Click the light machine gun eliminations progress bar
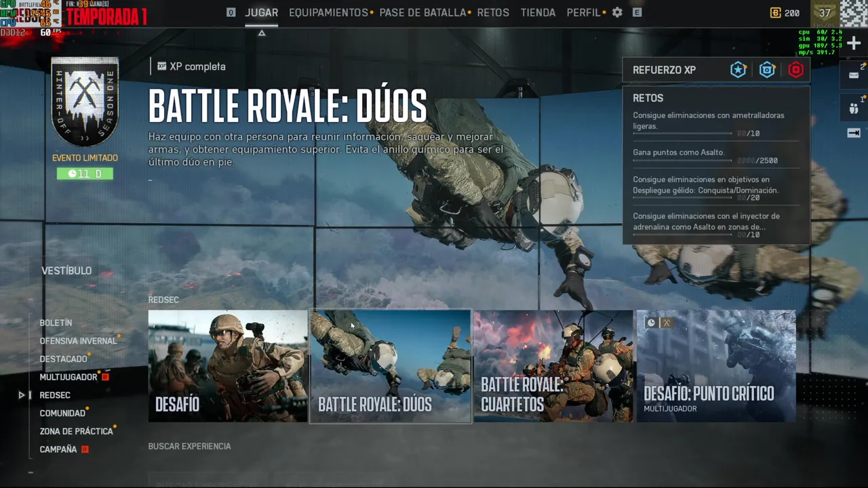This screenshot has width=868, height=488. [682, 134]
